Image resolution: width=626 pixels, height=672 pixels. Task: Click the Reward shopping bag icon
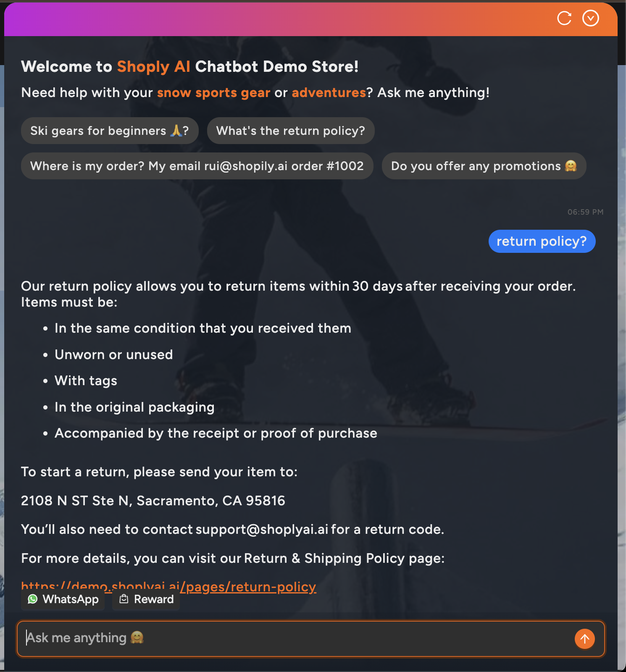pos(124,599)
